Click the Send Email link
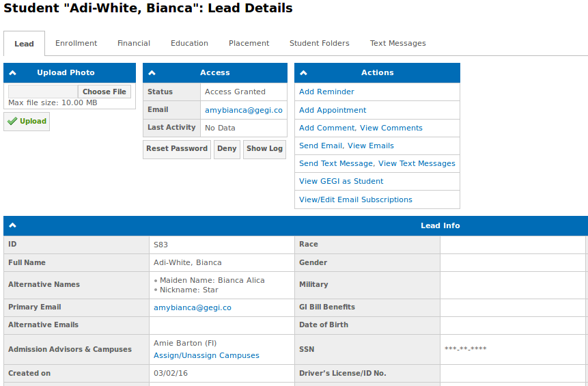This screenshot has width=588, height=386. pyautogui.click(x=320, y=146)
